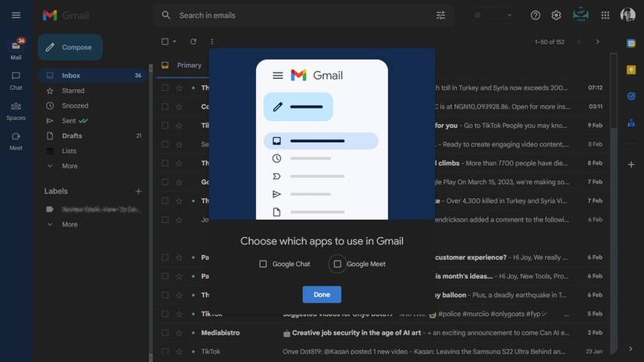Select checkbox of the 9 Feb email
This screenshot has width=644, height=362.
(165, 126)
